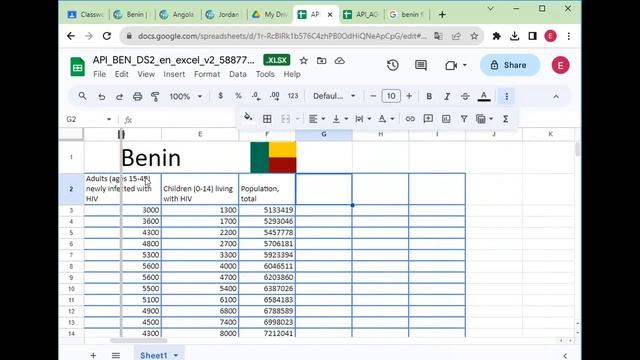Toggle bold formatting
640x360 pixels.
(x=429, y=96)
